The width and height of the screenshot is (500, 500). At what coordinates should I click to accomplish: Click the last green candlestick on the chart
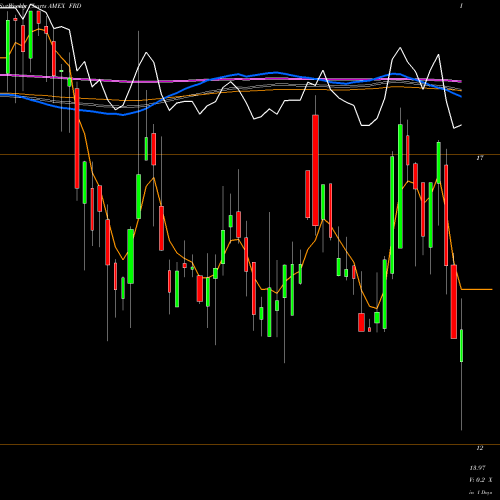pyautogui.click(x=461, y=346)
